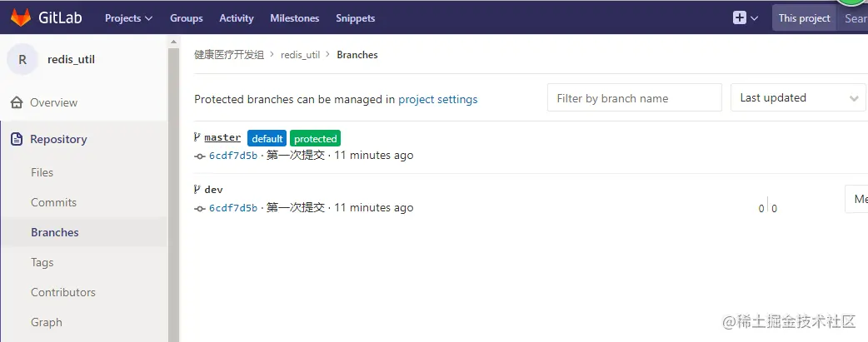The width and height of the screenshot is (868, 342).
Task: Open the project settings link
Action: 438,100
